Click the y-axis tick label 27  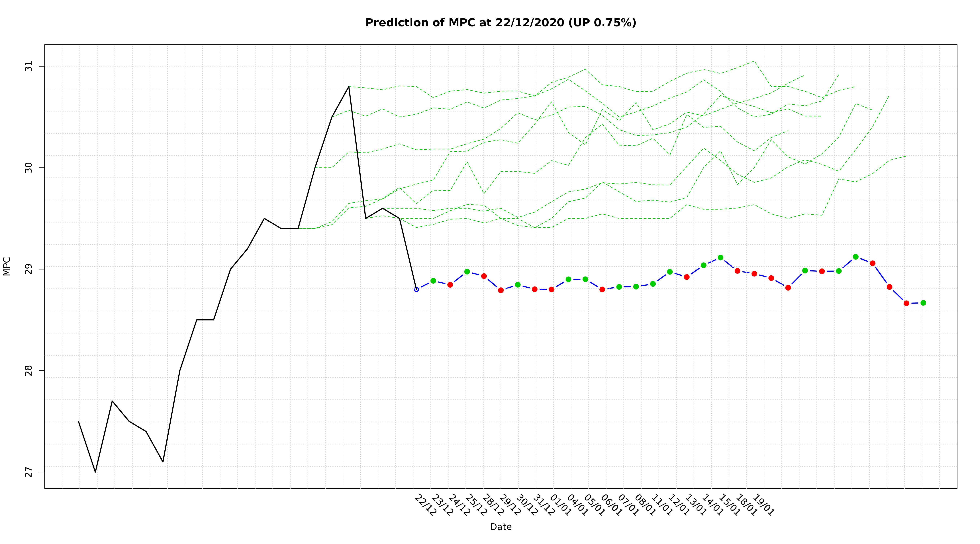click(x=29, y=472)
